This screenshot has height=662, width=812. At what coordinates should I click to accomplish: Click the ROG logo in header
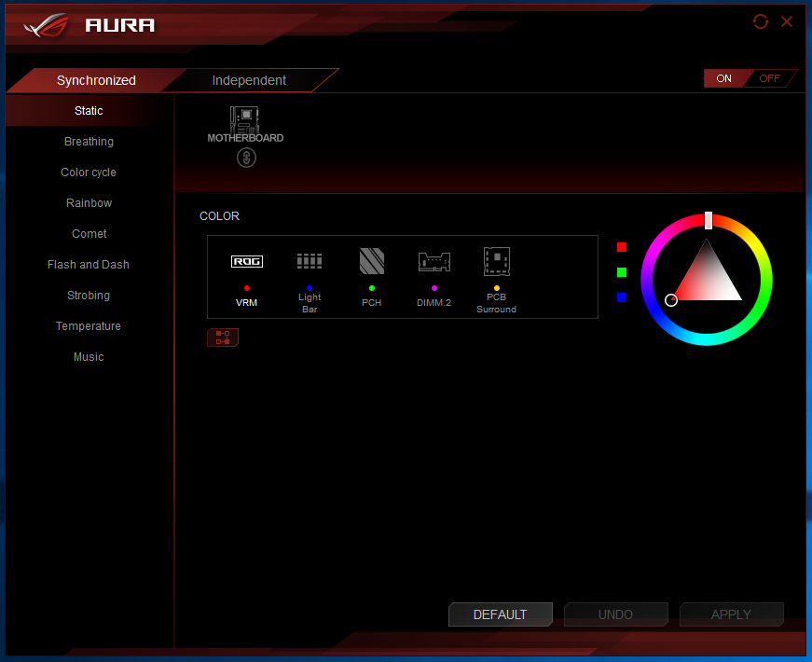[46, 25]
